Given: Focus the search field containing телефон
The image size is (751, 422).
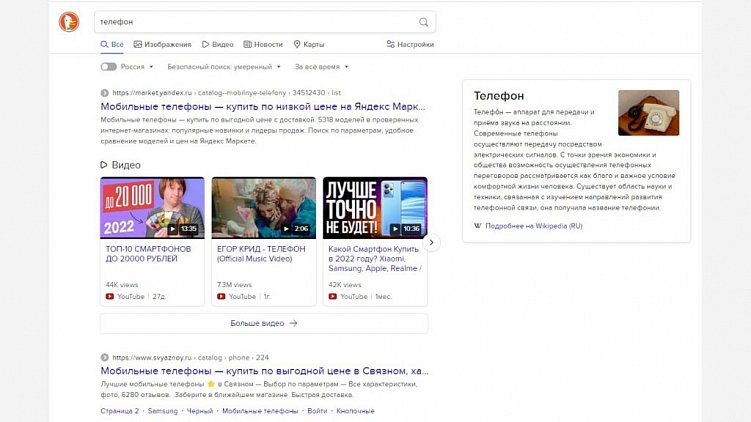Looking at the screenshot, I should tap(265, 22).
